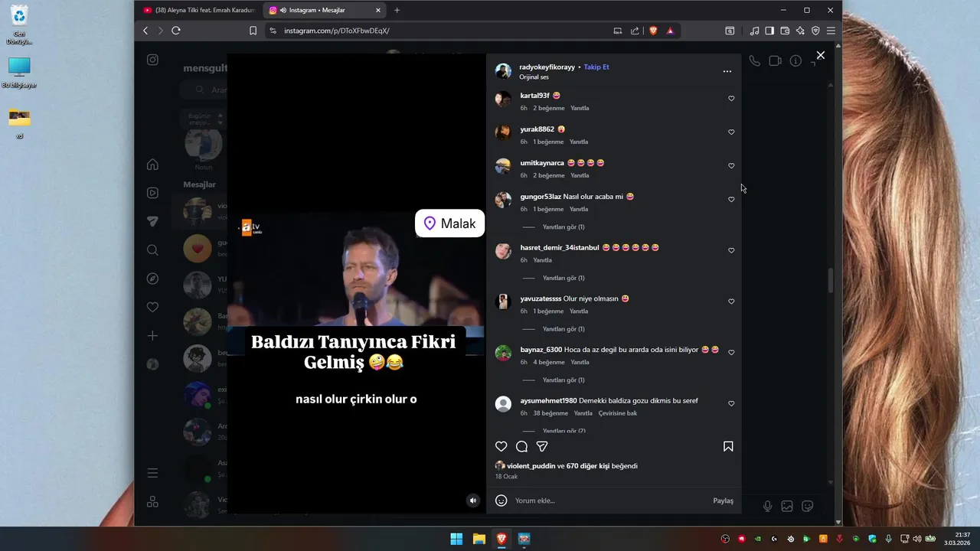Mute the video with speaker icon
The width and height of the screenshot is (980, 551).
coord(472,500)
